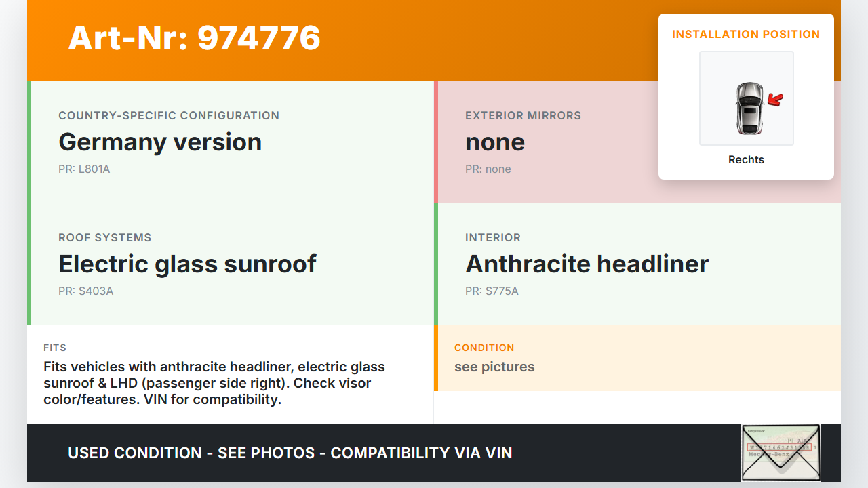Open the Installation Position card heading

(745, 34)
